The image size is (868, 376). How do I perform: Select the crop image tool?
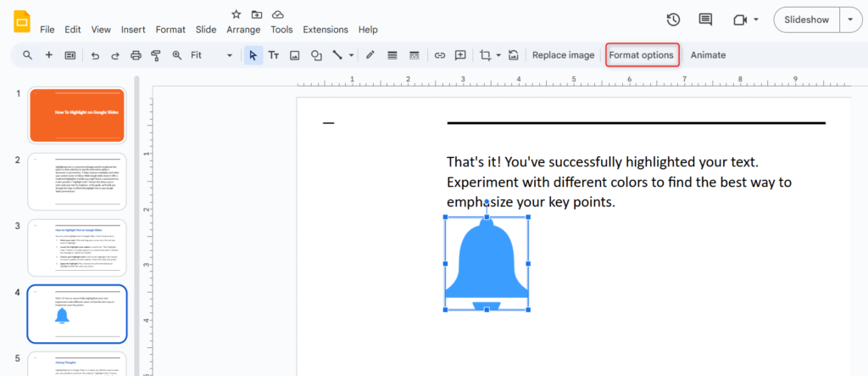[x=485, y=55]
